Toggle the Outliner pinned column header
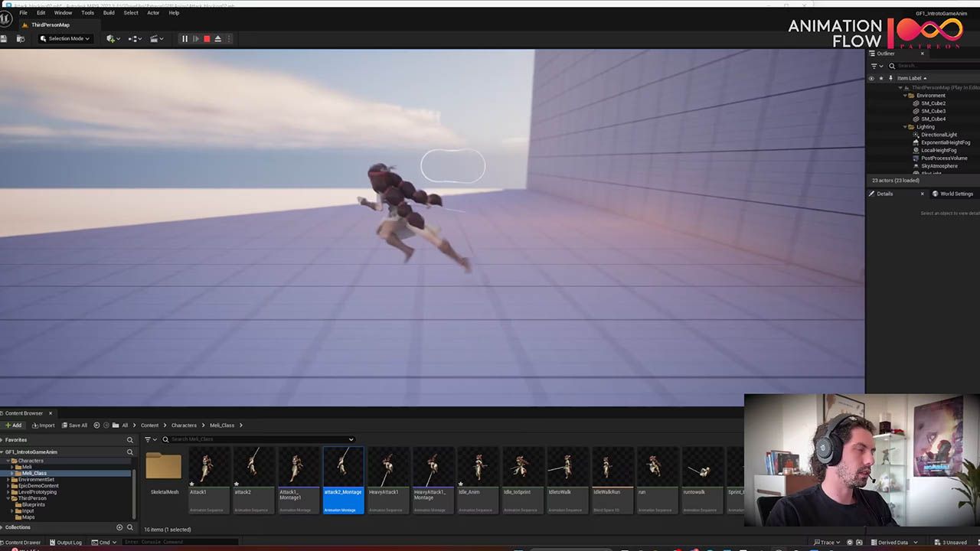Viewport: 980px width, 551px height. 890,78
